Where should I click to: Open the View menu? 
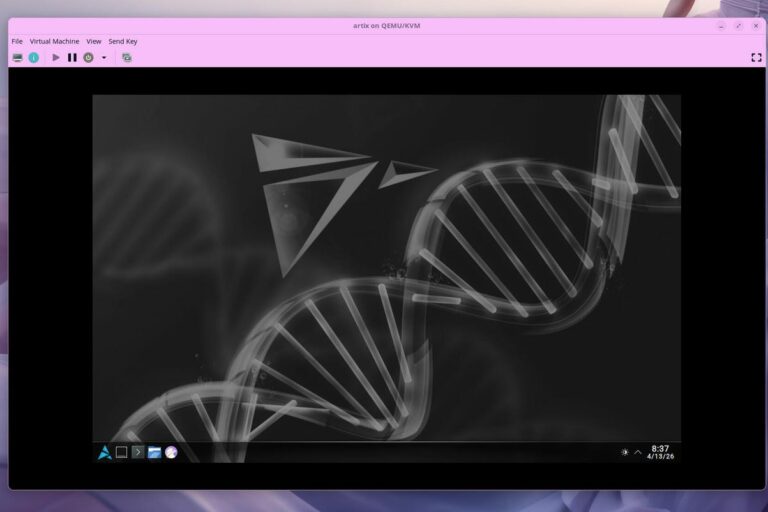94,41
